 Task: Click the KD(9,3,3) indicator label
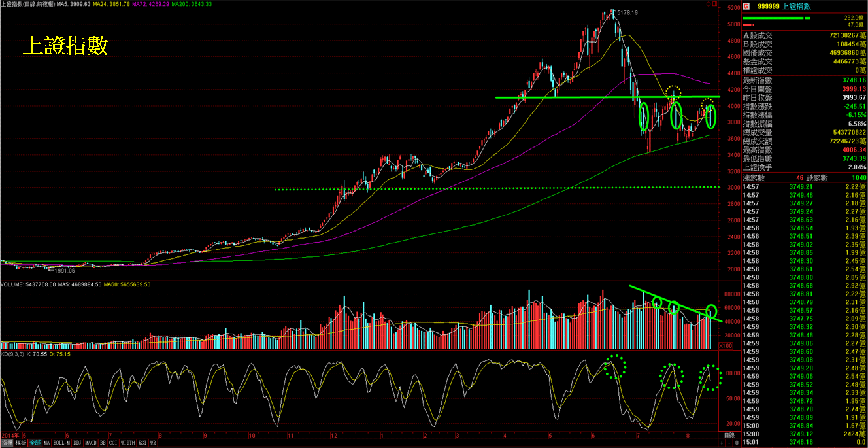[x=14, y=354]
